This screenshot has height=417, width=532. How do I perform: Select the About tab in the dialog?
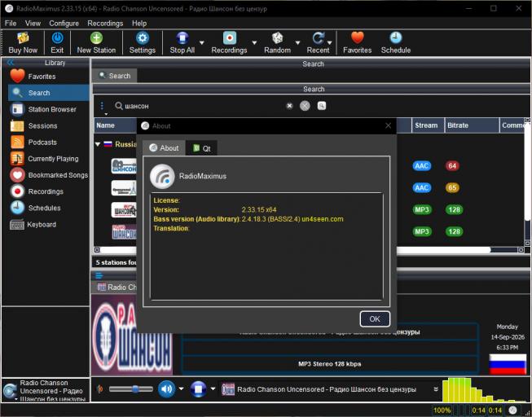tap(164, 148)
